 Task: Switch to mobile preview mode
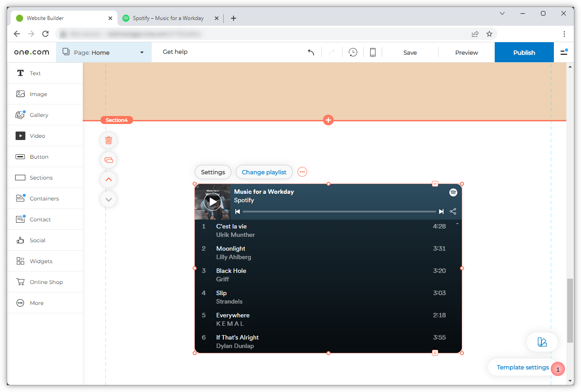click(373, 52)
